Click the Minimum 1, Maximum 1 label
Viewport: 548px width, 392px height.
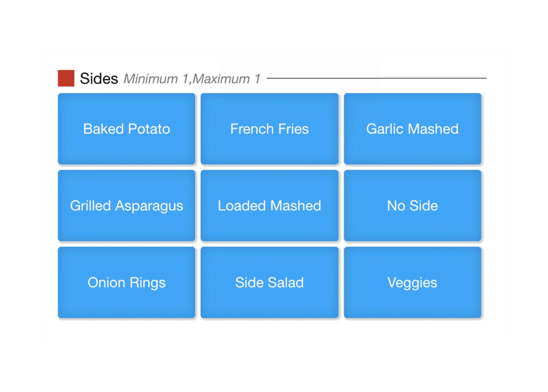click(x=192, y=79)
